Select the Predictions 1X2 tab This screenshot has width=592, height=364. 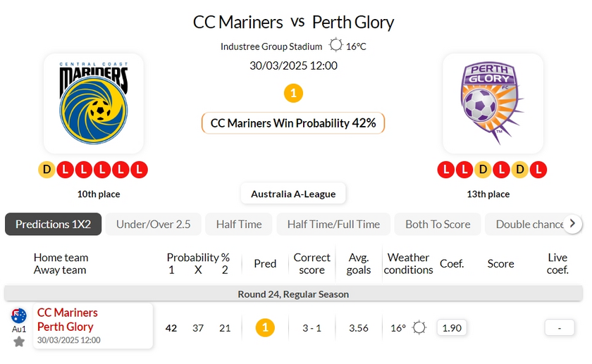[x=54, y=224]
